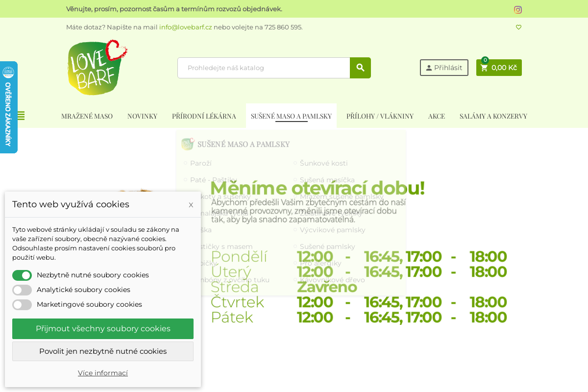Enable Analytické soubory cookies switch
Viewport: 588px width, 392px height.
pos(22,290)
